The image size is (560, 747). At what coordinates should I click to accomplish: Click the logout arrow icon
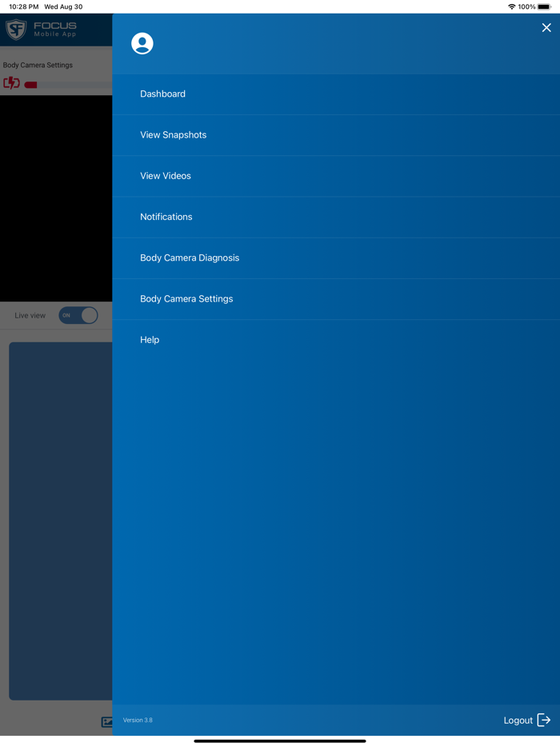544,720
